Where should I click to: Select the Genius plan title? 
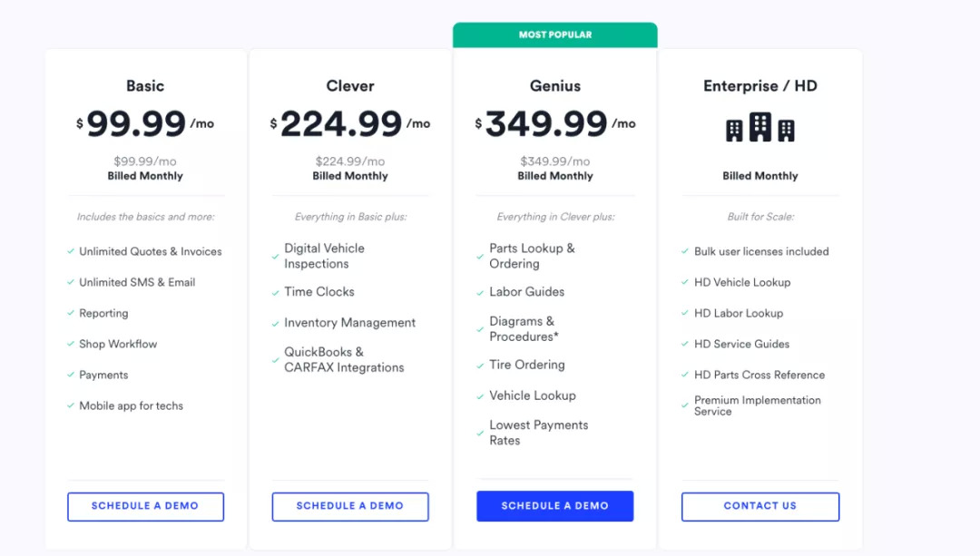554,86
